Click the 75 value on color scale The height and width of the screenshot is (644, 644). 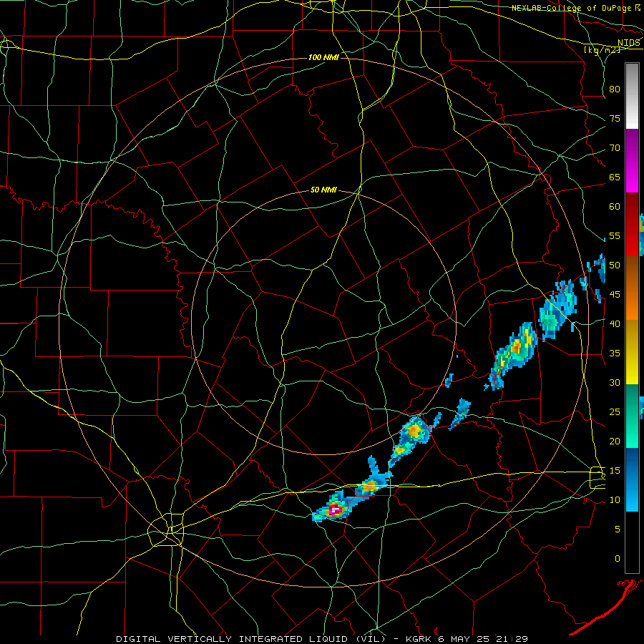pyautogui.click(x=615, y=118)
